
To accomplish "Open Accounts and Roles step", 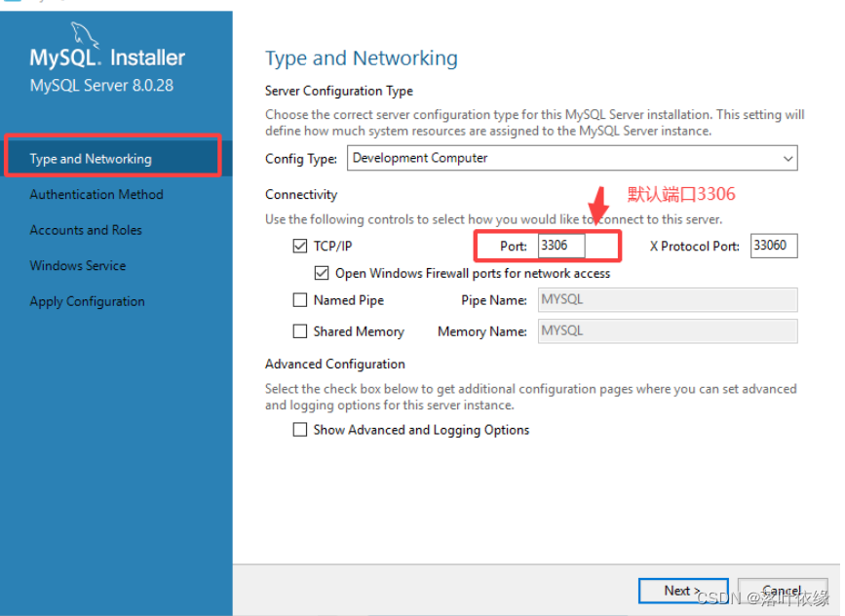I will tap(86, 230).
